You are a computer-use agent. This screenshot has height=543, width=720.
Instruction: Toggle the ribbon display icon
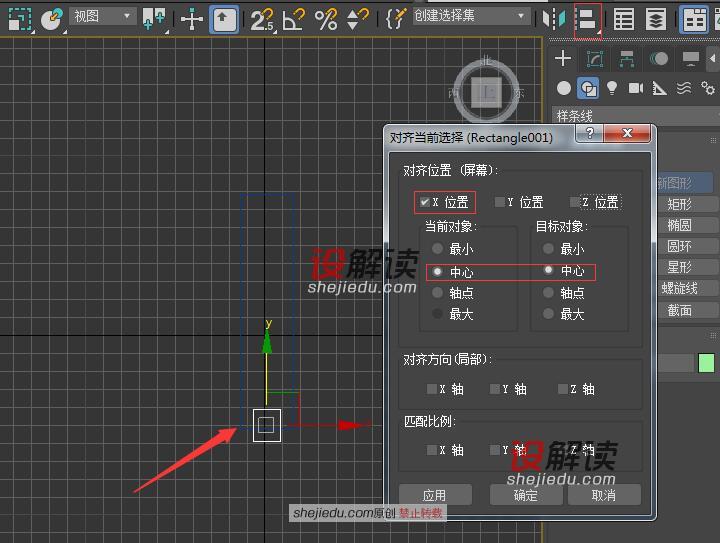pyautogui.click(x=694, y=19)
